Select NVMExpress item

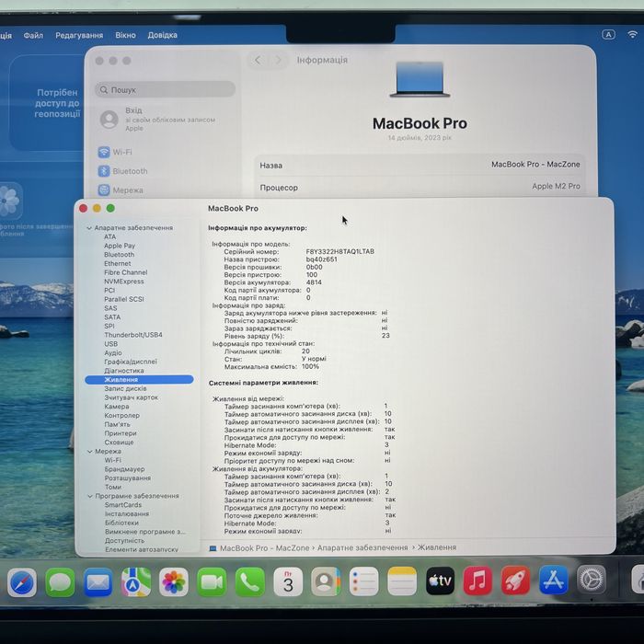pyautogui.click(x=123, y=282)
